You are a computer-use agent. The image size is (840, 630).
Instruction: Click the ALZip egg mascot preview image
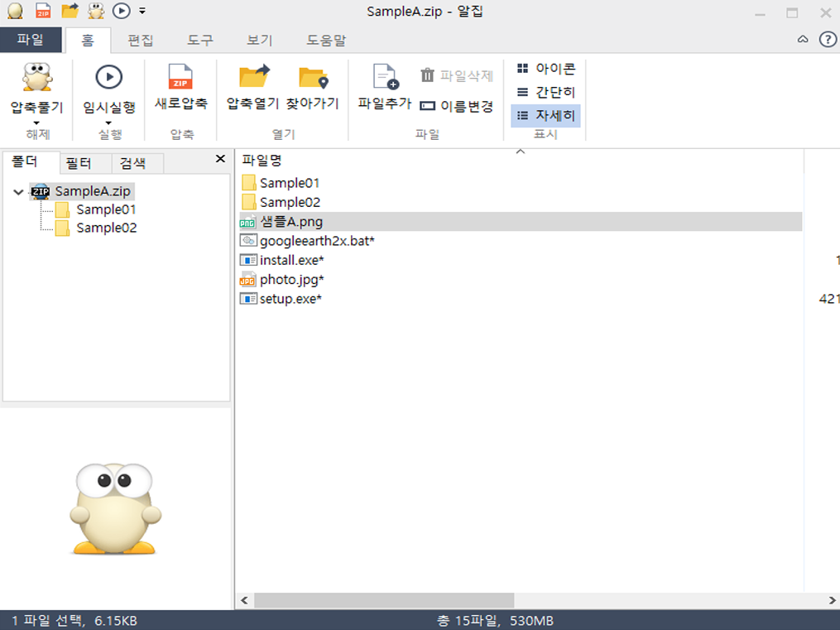pos(115,508)
